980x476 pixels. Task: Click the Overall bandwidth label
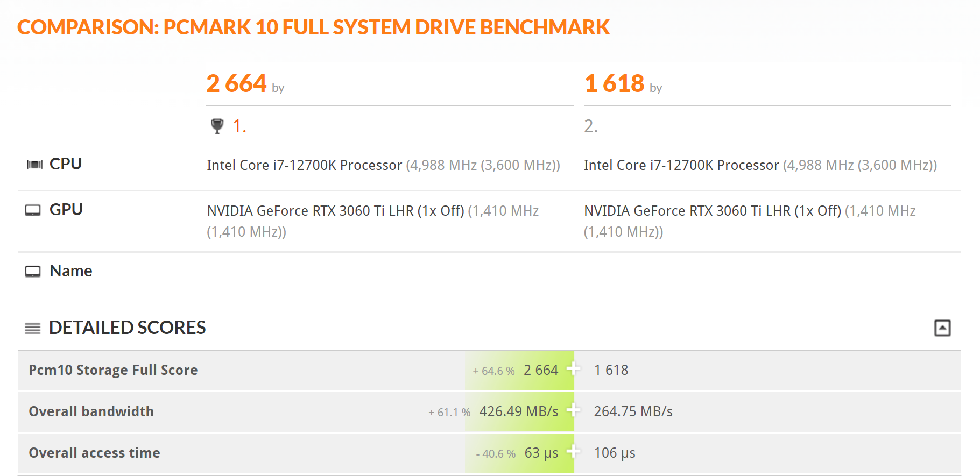[91, 411]
